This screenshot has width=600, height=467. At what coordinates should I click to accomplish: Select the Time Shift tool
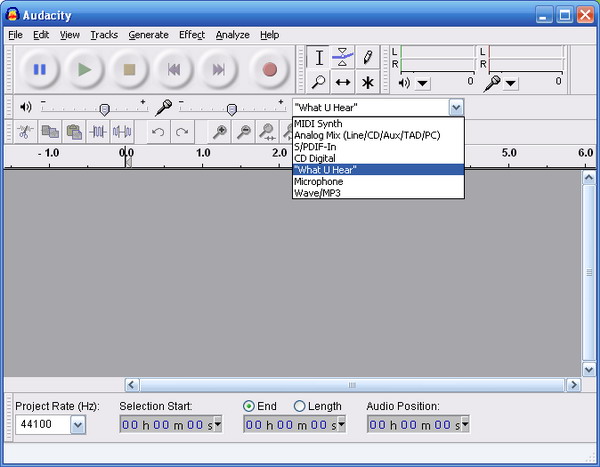pyautogui.click(x=342, y=82)
